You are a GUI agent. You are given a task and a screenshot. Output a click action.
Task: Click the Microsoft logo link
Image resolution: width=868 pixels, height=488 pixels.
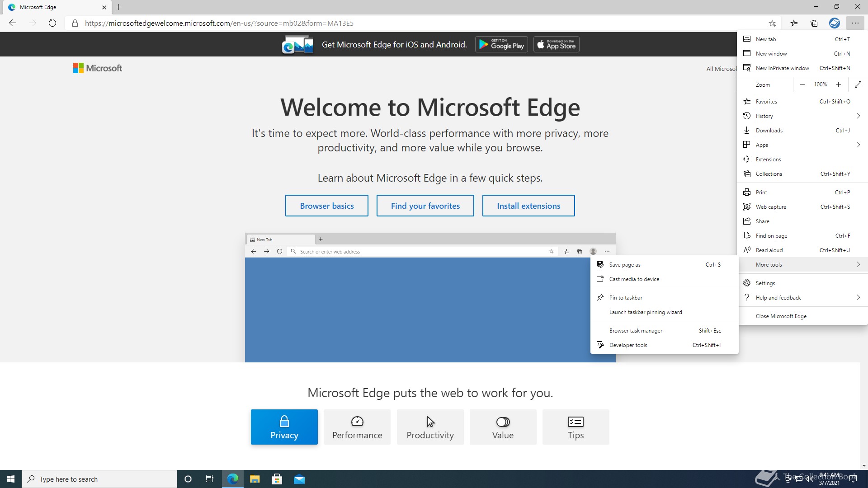click(x=98, y=68)
